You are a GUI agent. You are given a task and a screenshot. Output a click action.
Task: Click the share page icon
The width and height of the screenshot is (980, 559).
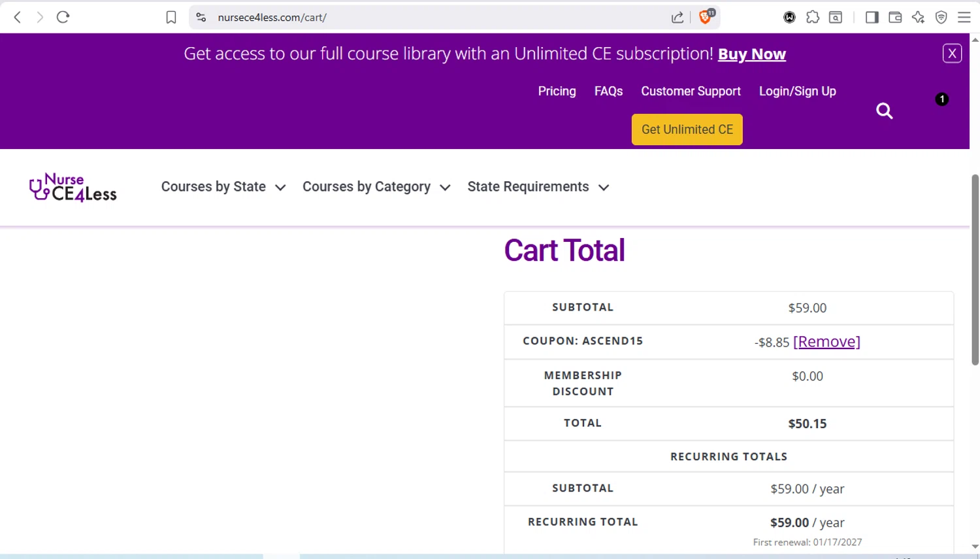(x=678, y=18)
